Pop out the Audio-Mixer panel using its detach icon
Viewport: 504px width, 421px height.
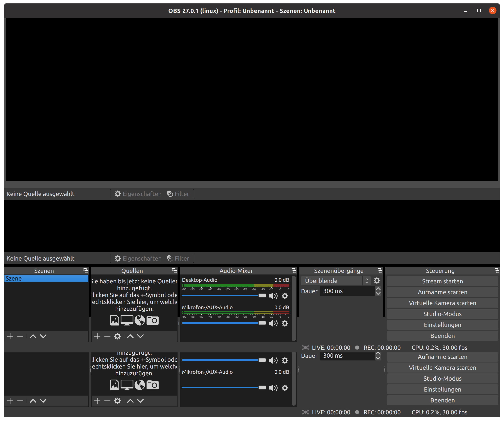[294, 270]
